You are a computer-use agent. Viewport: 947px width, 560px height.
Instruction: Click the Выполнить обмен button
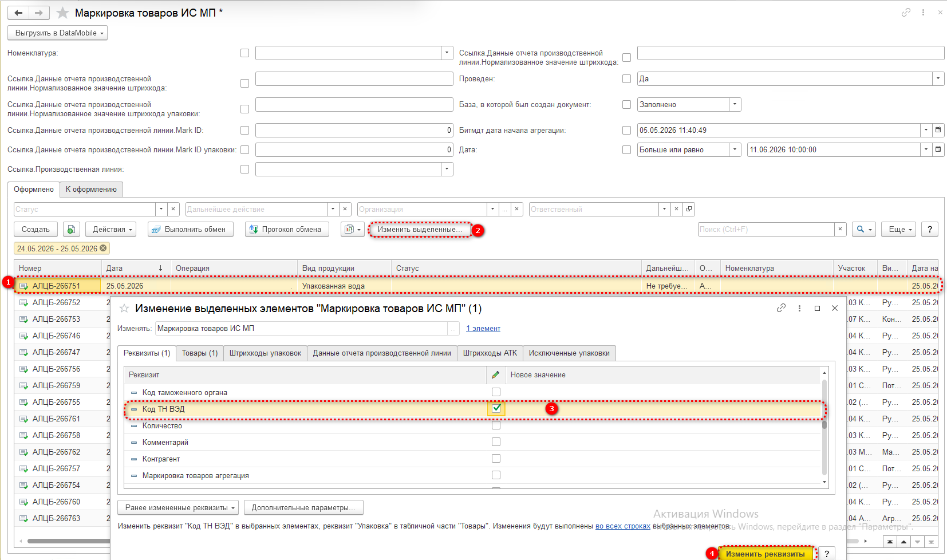(x=191, y=230)
